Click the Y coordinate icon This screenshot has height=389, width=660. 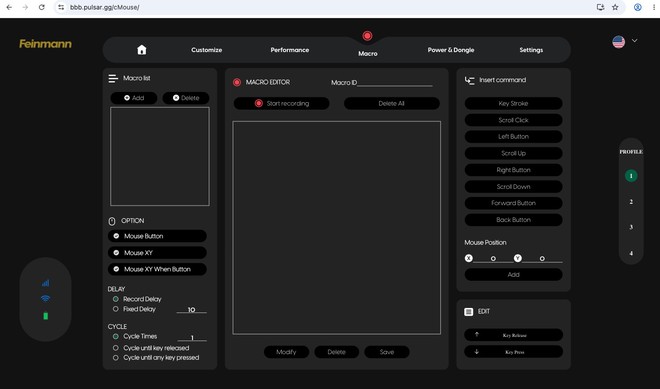[x=517, y=258]
